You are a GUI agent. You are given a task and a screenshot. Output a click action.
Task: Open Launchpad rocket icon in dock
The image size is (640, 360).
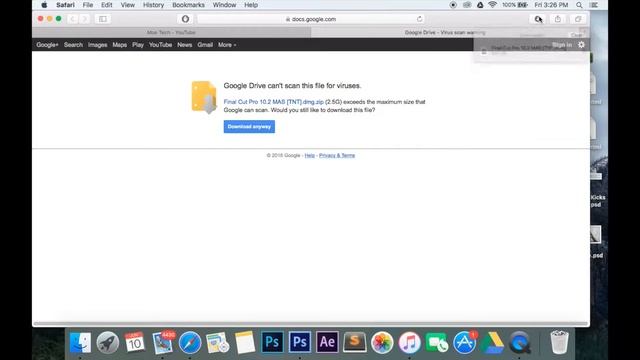(x=108, y=342)
